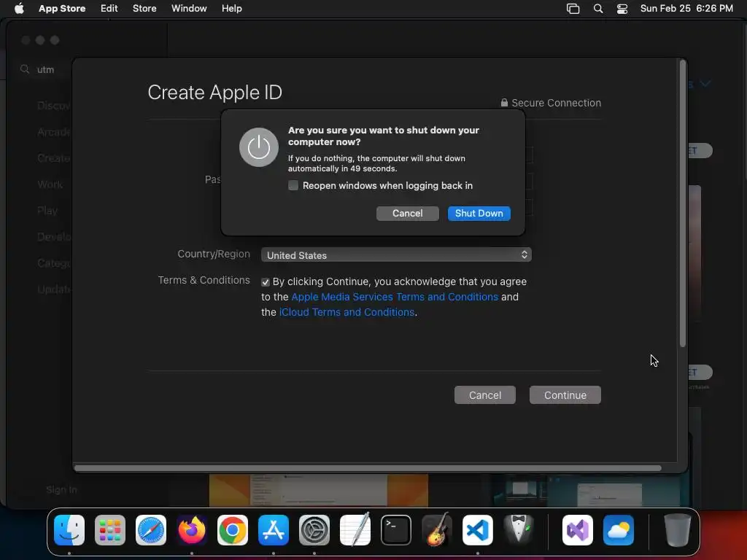
Task: Open GarageBand from the Dock
Action: (436, 529)
